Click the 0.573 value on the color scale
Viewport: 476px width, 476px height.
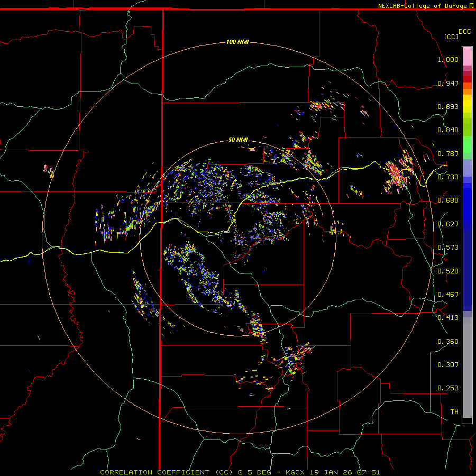pyautogui.click(x=448, y=248)
